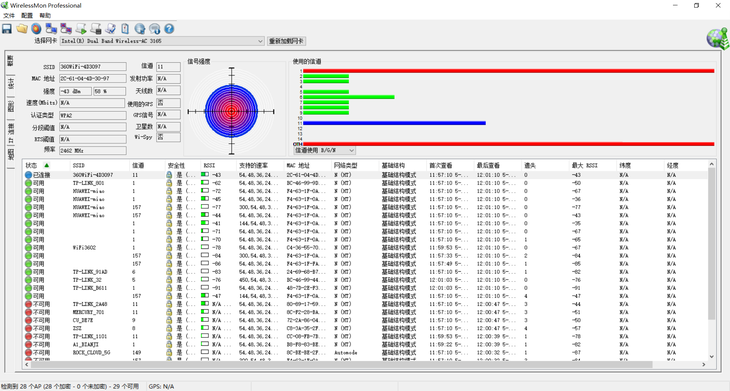Click the globe toolbar icon
Screen dimensions: 730x391
140,29
